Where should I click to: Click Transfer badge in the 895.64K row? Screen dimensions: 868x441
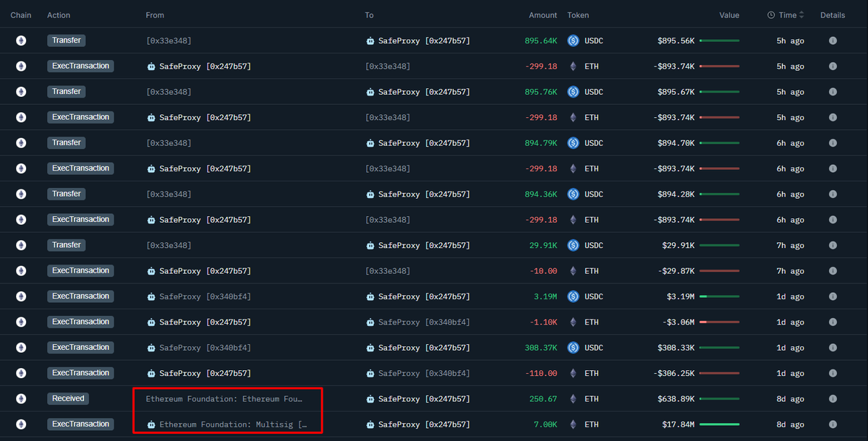click(67, 40)
